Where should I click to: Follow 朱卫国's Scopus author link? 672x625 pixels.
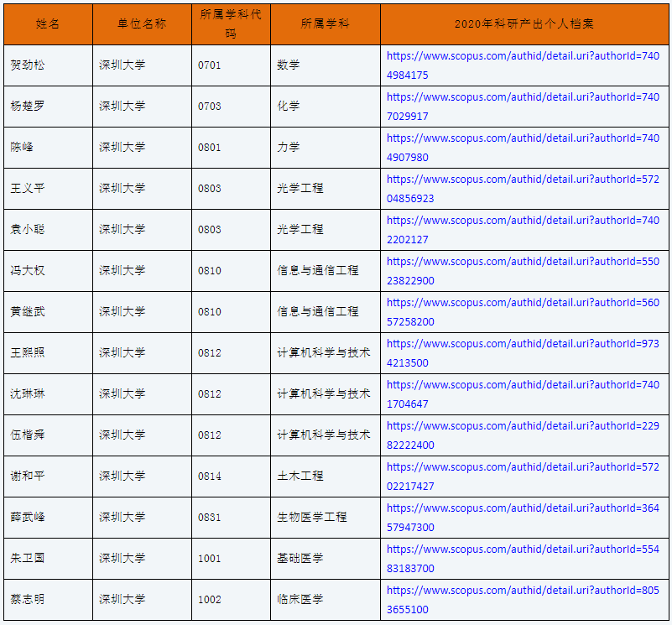[x=523, y=549]
